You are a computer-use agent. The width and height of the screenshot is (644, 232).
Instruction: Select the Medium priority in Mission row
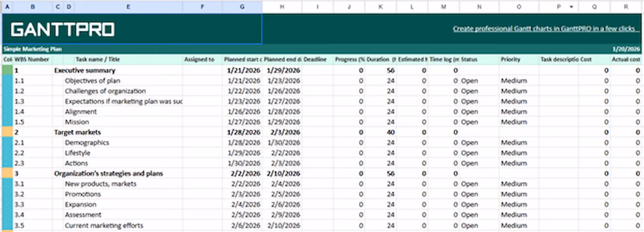[519, 122]
